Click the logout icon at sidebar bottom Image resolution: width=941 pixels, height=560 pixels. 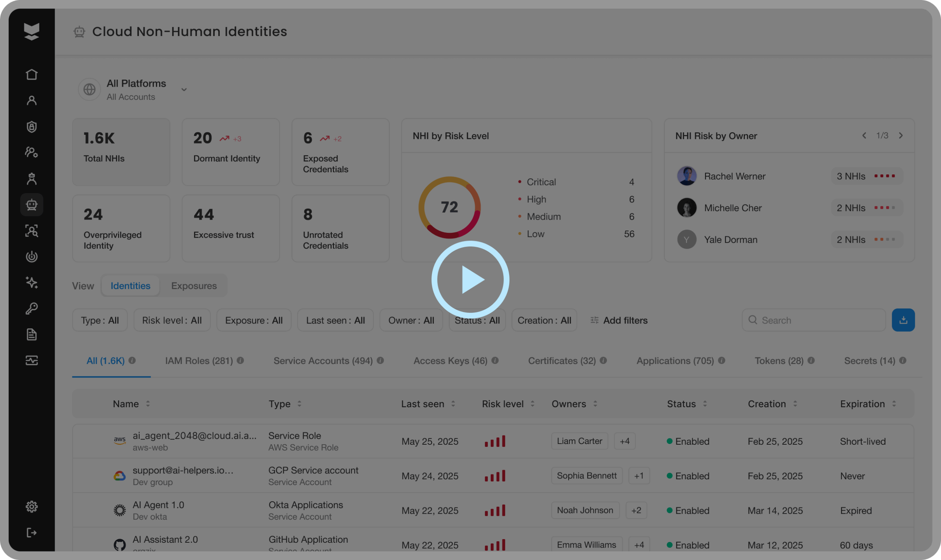[32, 532]
